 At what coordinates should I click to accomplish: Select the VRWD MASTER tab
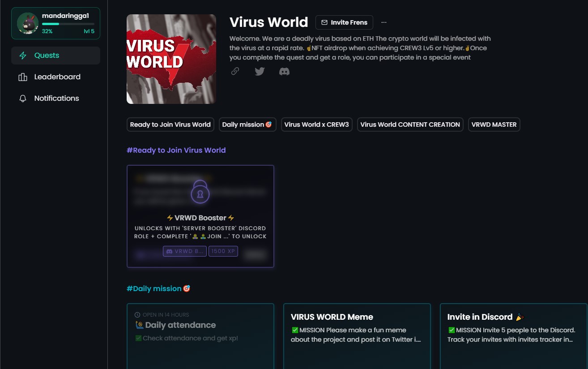tap(494, 124)
